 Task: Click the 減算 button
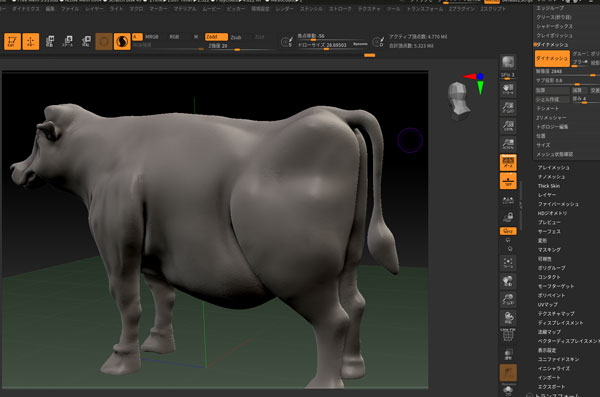point(579,90)
